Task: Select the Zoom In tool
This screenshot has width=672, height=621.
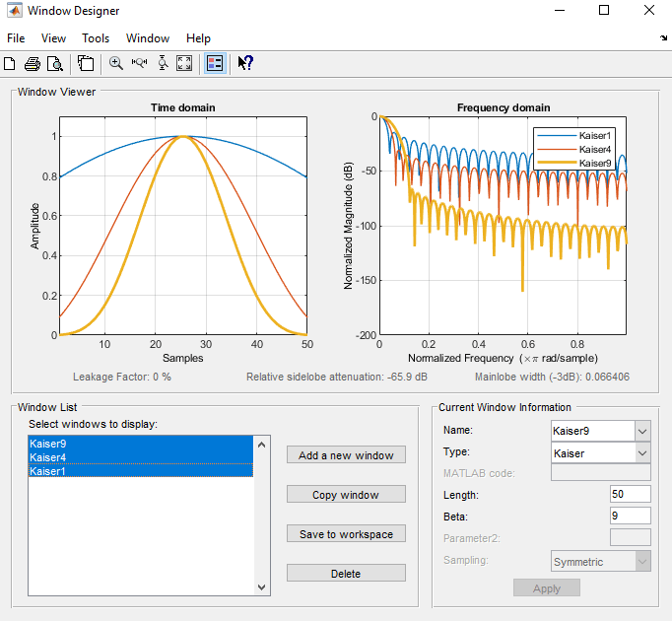Action: click(116, 64)
